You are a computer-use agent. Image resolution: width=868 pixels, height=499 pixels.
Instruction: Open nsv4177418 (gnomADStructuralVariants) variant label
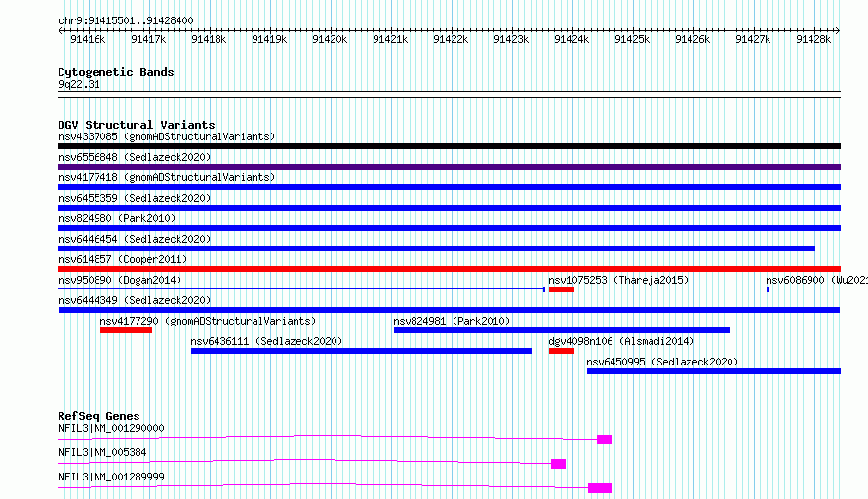click(167, 177)
